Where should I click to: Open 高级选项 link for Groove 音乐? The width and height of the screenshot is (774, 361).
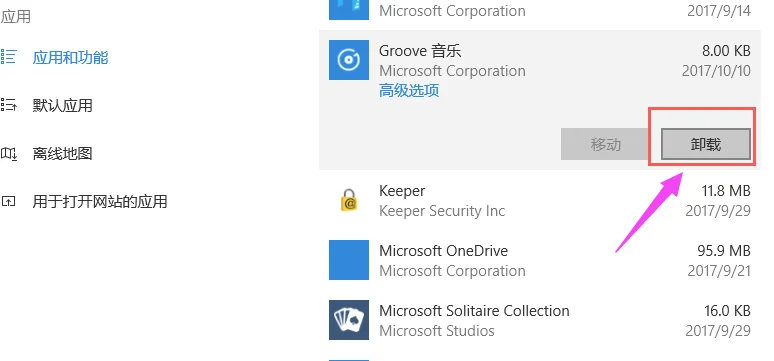tap(409, 90)
